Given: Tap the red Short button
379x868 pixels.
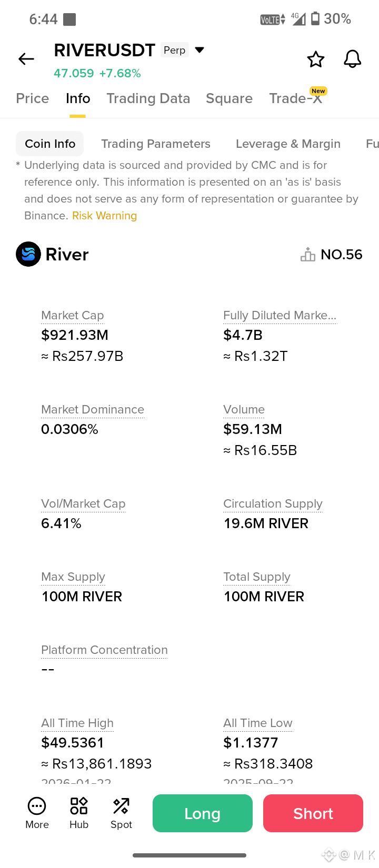Looking at the screenshot, I should (x=313, y=813).
